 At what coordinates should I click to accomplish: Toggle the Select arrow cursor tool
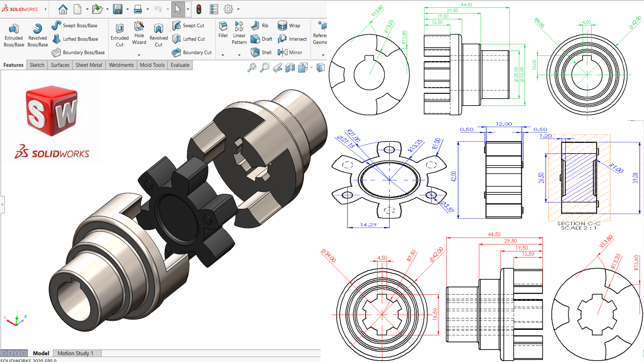(x=178, y=9)
